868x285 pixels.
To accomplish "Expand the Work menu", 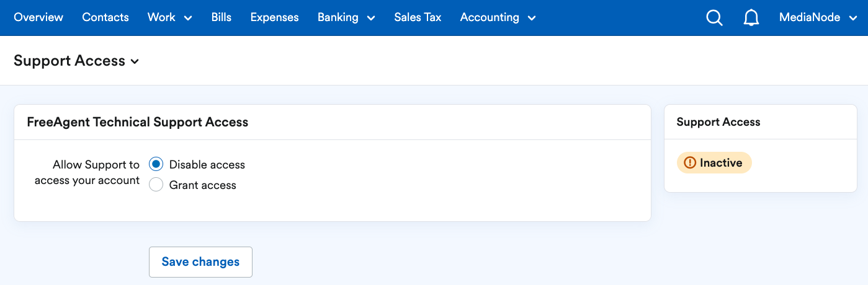I will [x=170, y=17].
